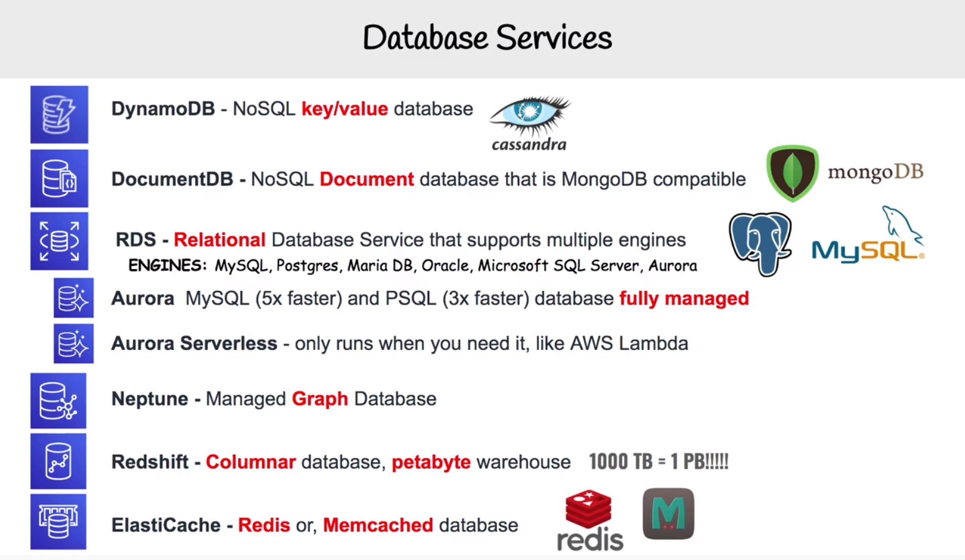This screenshot has height=560, width=965.
Task: Click the Redis logo
Action: [589, 520]
